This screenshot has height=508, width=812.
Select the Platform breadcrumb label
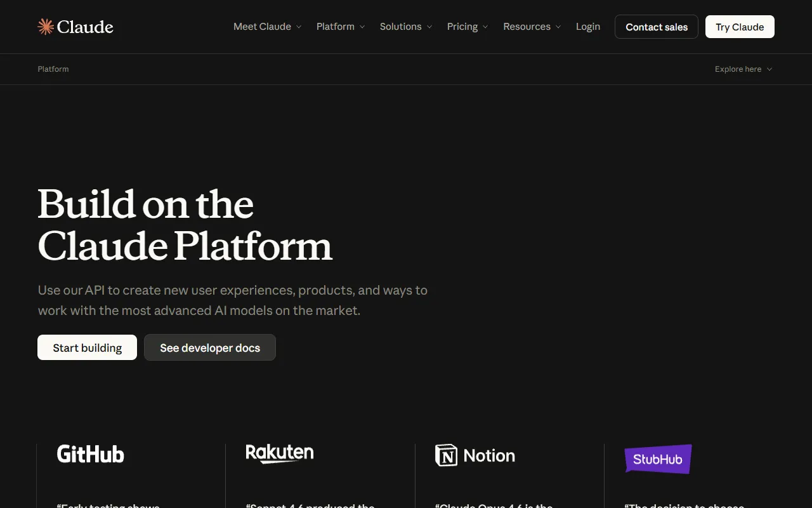pyautogui.click(x=53, y=69)
